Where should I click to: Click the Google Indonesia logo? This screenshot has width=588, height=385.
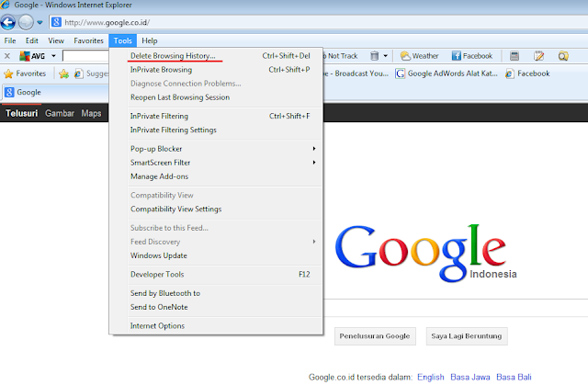tap(425, 253)
